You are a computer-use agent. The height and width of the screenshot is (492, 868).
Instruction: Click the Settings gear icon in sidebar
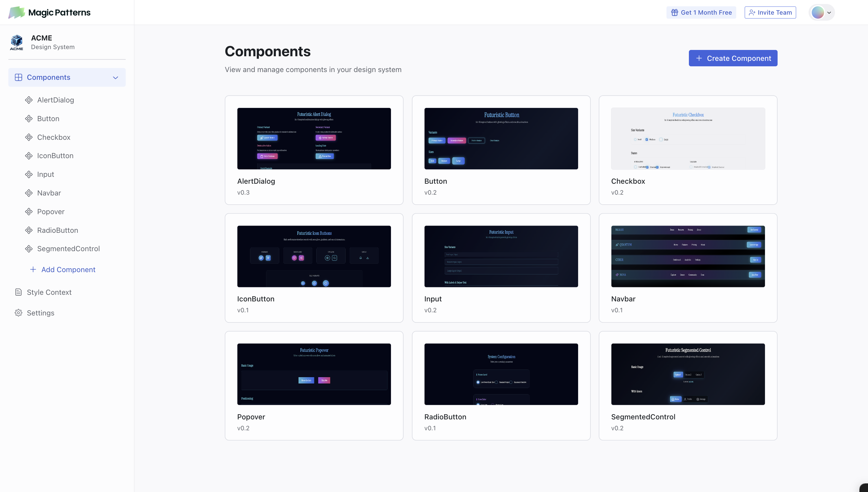pyautogui.click(x=19, y=313)
